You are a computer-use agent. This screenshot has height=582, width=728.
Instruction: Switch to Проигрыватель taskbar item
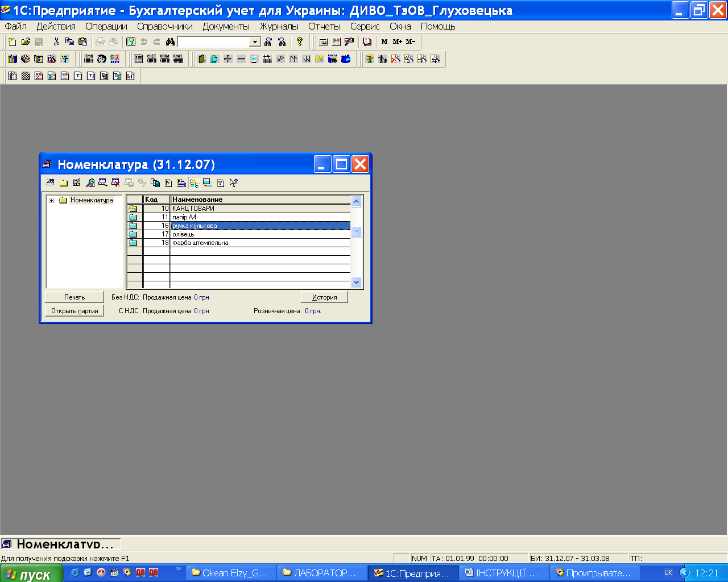[595, 573]
